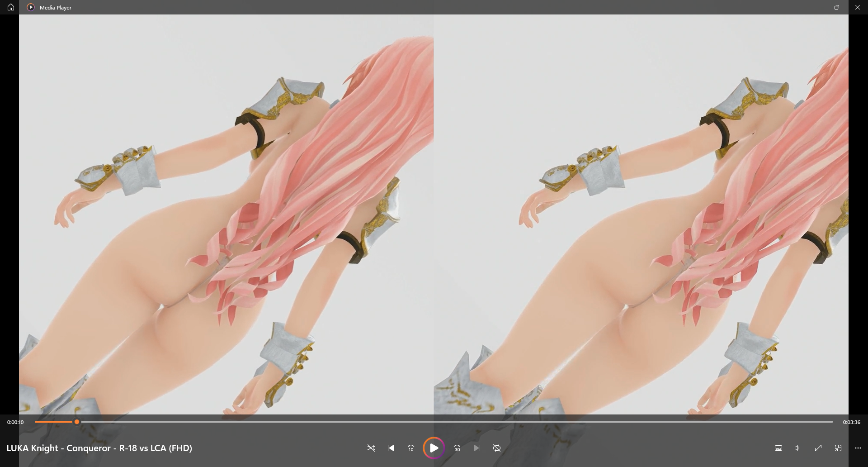Switch to the mini player
Screen dimensions: 868x467
838,448
